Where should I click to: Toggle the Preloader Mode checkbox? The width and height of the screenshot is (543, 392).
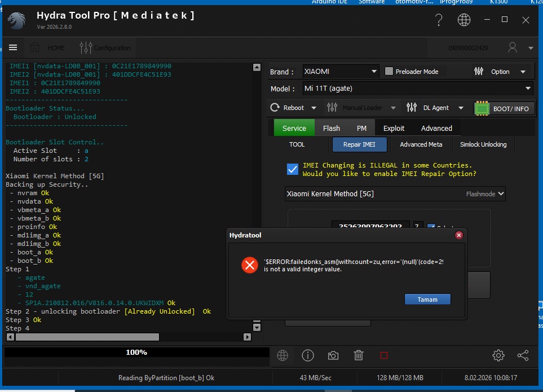tap(389, 71)
